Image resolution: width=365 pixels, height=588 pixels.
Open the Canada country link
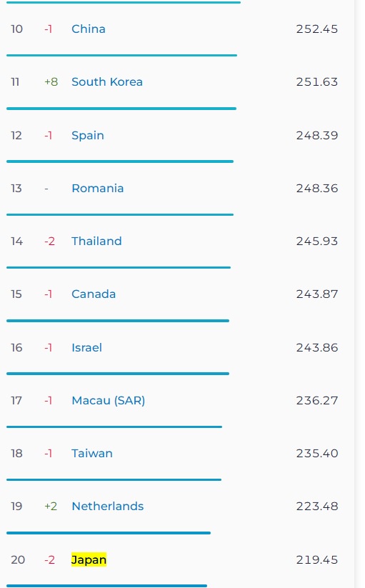(94, 294)
